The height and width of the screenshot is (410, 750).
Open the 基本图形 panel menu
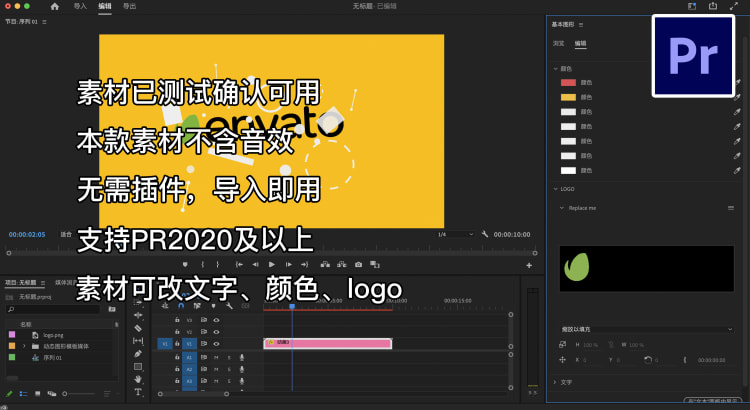[581, 24]
